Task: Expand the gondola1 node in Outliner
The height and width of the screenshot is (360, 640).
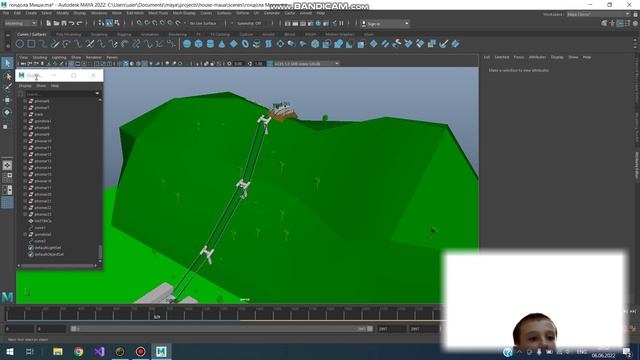Action: point(25,121)
